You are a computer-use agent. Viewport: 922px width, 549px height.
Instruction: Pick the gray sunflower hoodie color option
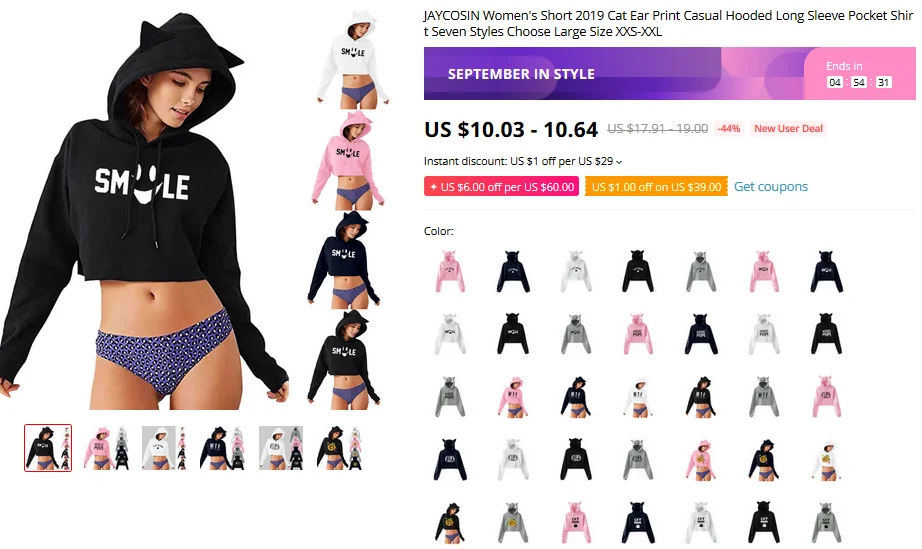pos(512,523)
